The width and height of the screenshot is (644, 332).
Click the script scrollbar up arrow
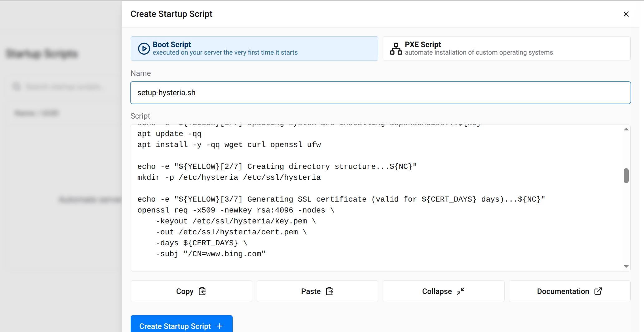pyautogui.click(x=626, y=129)
